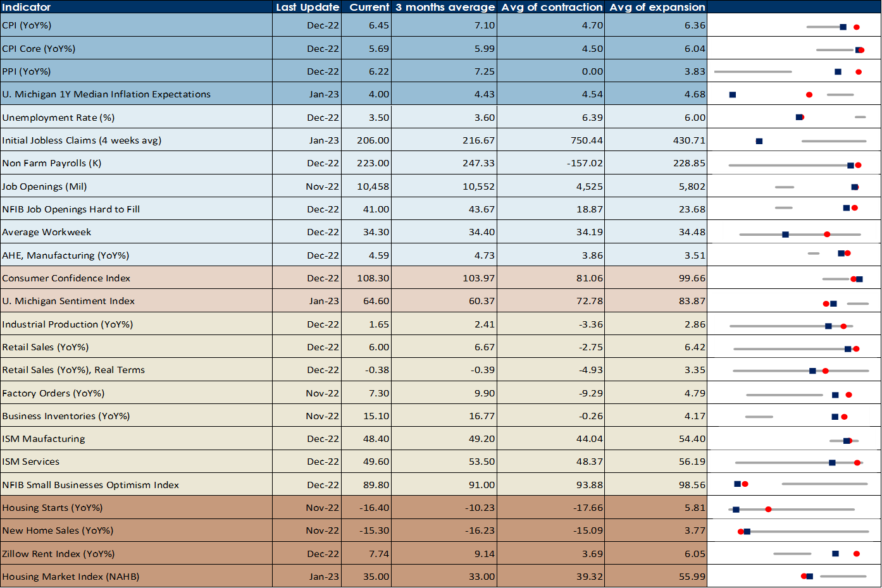This screenshot has height=588, width=882.
Task: Select Consumer Confidence Index current value 108.30
Action: point(376,278)
